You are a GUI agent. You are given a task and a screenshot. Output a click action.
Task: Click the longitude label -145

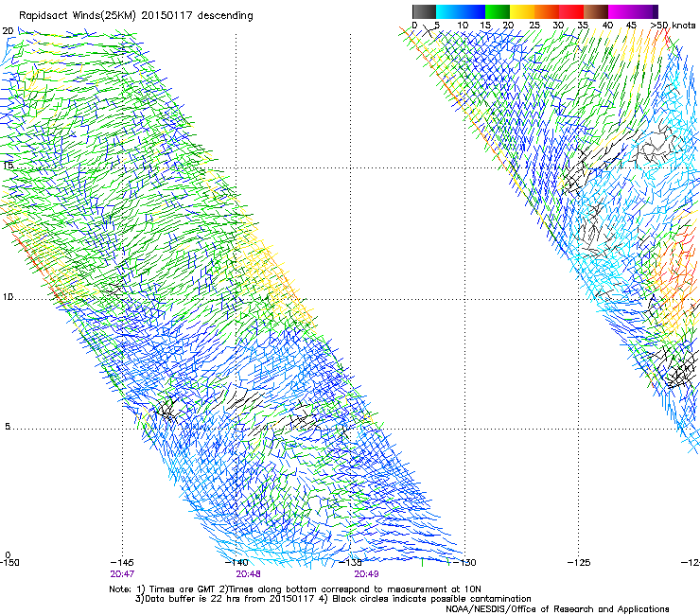pos(122,562)
